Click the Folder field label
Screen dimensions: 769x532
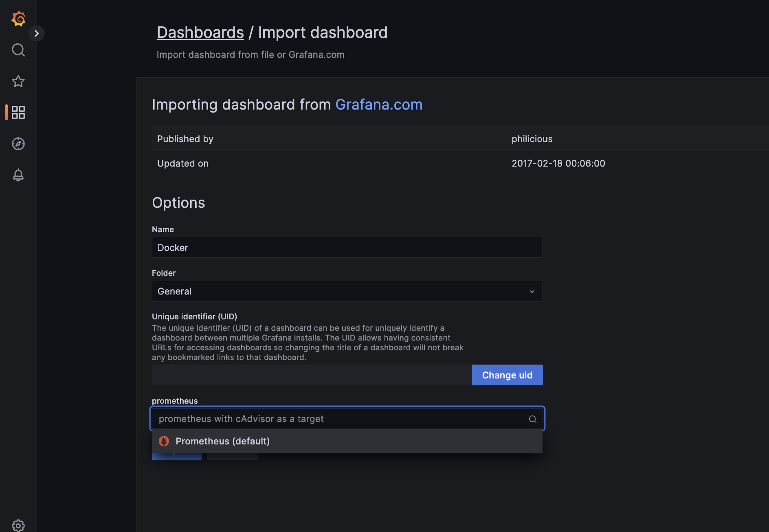click(164, 273)
